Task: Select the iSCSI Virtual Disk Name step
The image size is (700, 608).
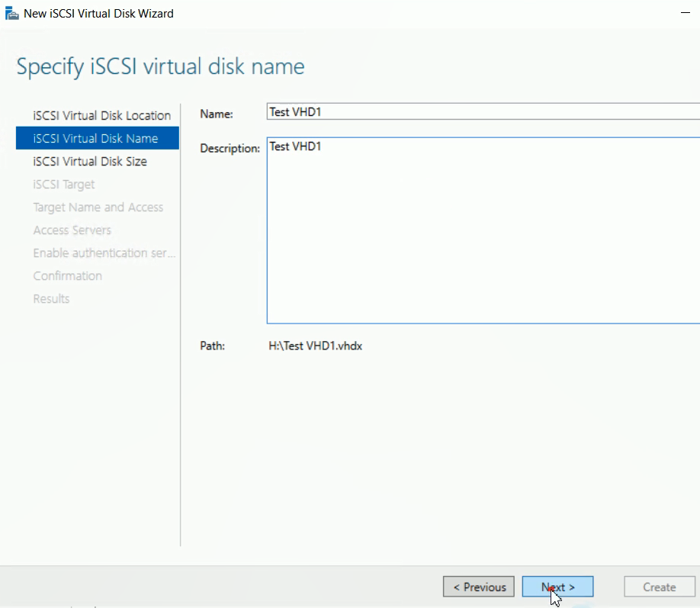Action: point(96,138)
